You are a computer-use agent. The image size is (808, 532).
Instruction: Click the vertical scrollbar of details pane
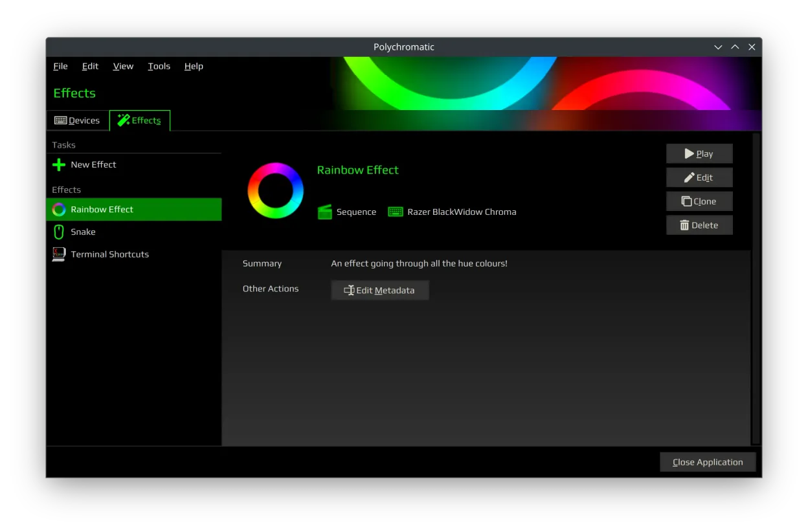[755, 289]
